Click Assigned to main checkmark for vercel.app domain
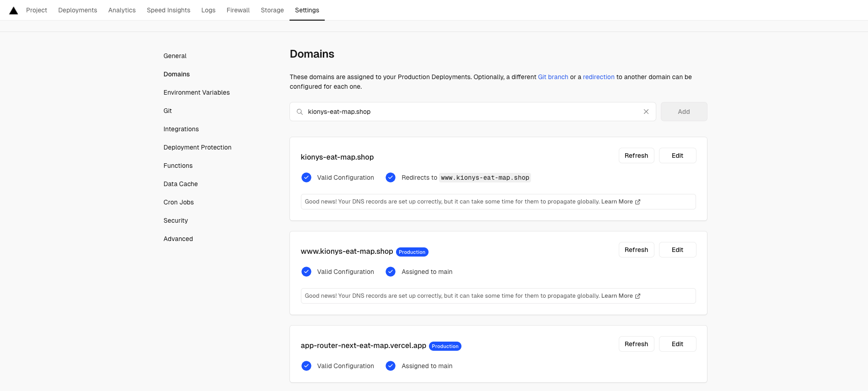 391,366
